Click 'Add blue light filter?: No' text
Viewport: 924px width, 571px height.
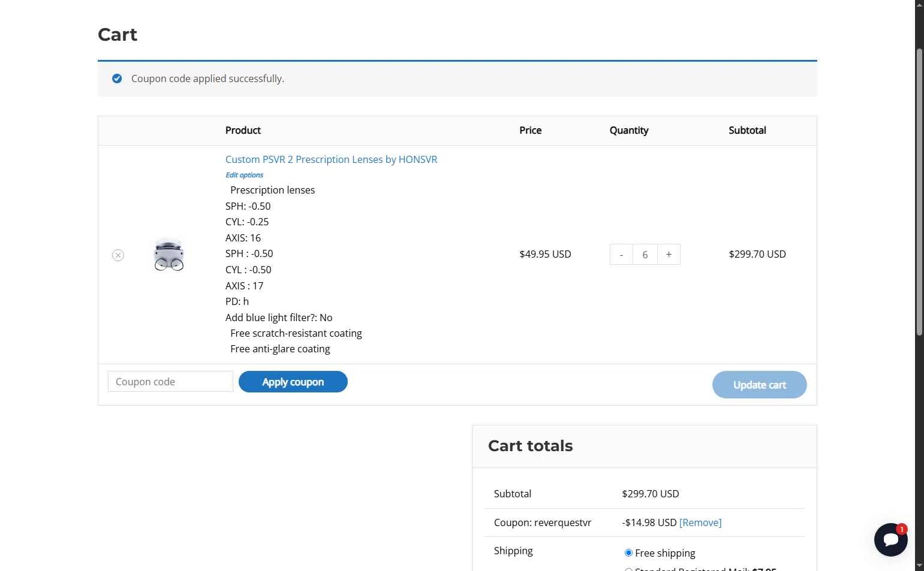tap(279, 318)
